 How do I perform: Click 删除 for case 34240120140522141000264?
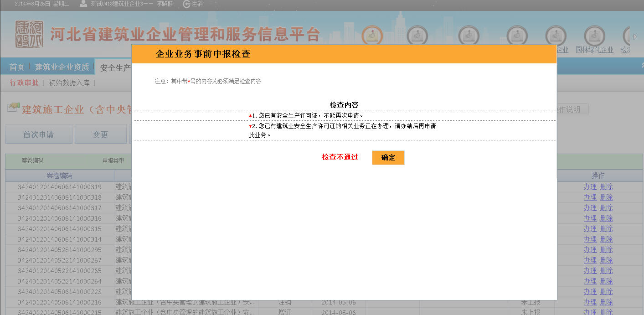[607, 281]
